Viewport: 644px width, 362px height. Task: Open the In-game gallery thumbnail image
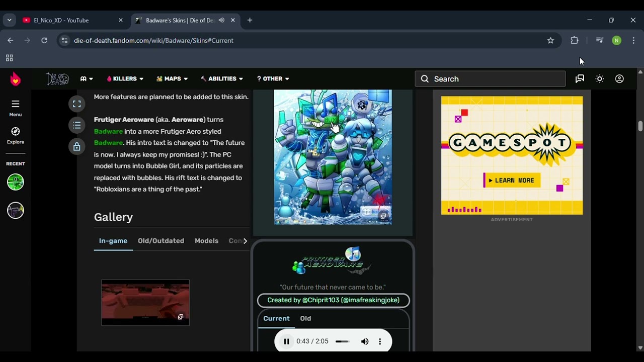tap(145, 303)
